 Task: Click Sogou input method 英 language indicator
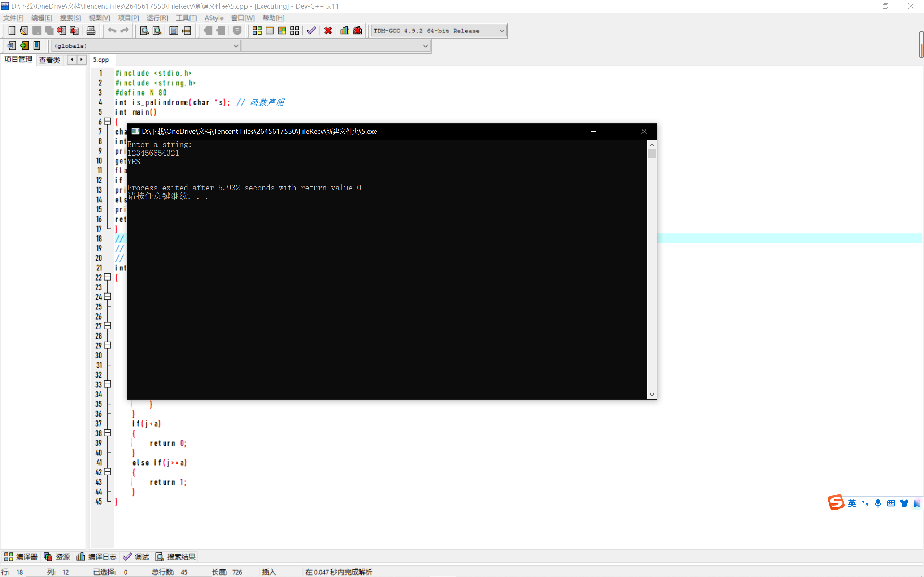[x=852, y=503]
